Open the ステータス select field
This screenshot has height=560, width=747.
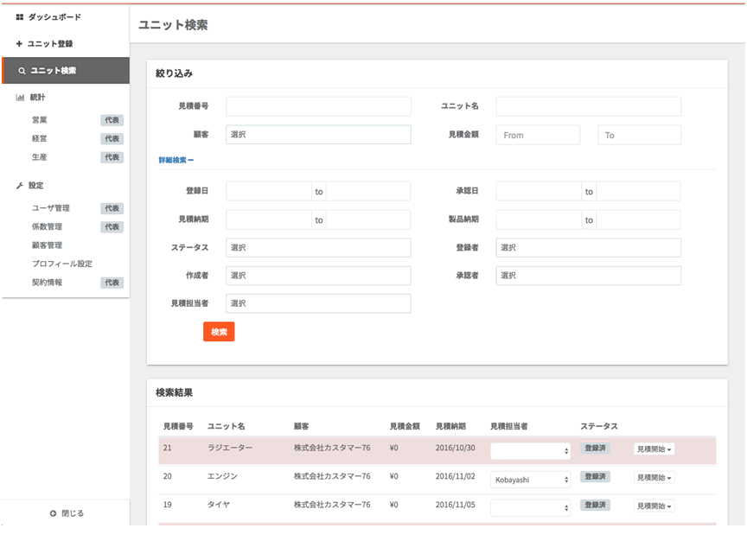pyautogui.click(x=318, y=248)
